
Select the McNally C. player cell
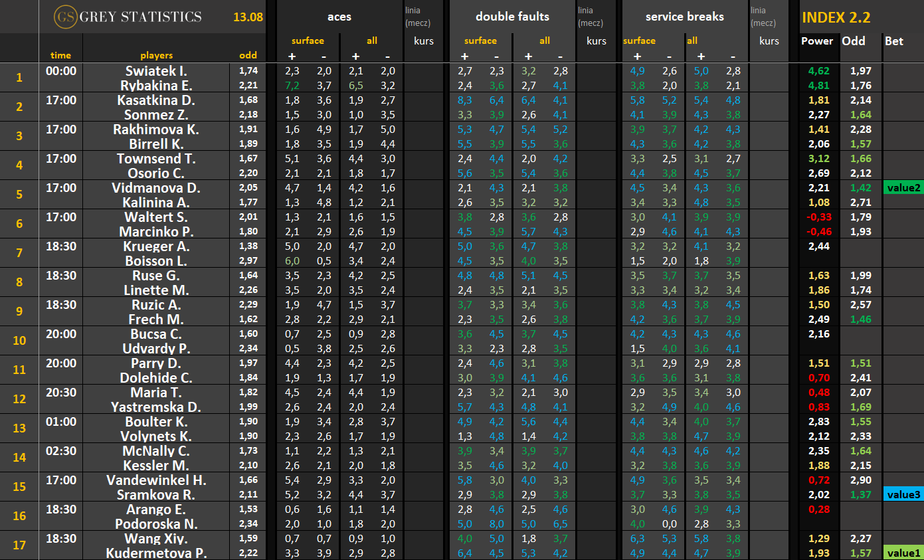tap(156, 450)
